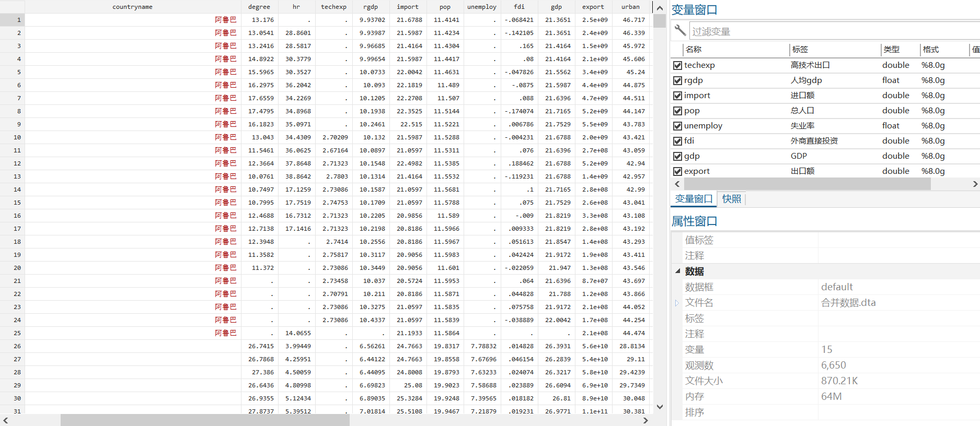Sort variables by 名称 column header

click(x=736, y=50)
